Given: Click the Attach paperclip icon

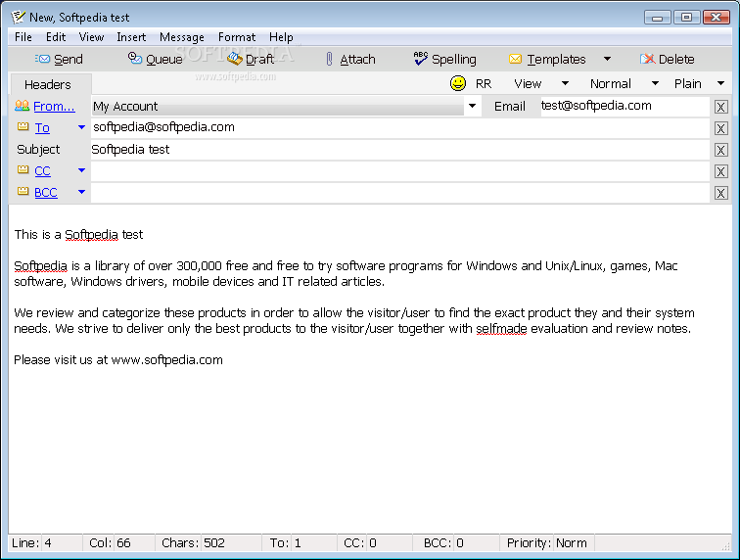Looking at the screenshot, I should 330,59.
